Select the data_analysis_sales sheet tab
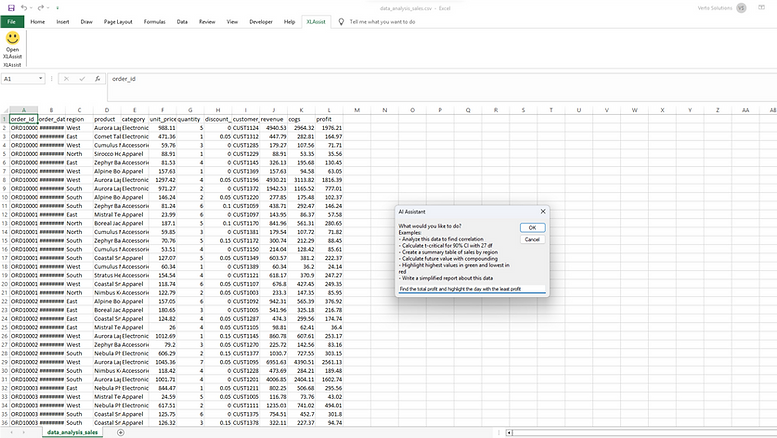Viewport: 777px width, 438px height. click(x=72, y=432)
